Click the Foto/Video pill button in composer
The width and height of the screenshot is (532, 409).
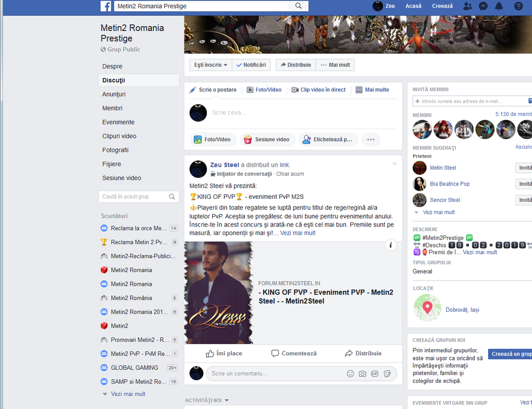point(213,140)
